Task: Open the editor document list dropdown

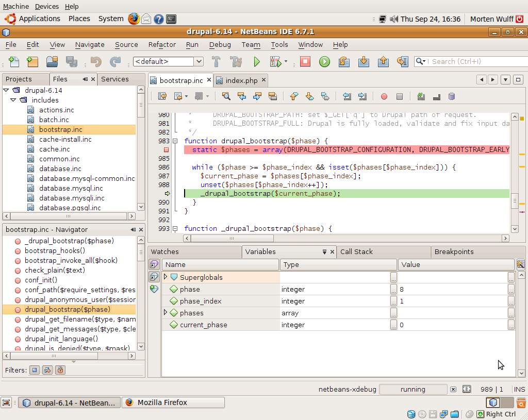Action: click(505, 80)
